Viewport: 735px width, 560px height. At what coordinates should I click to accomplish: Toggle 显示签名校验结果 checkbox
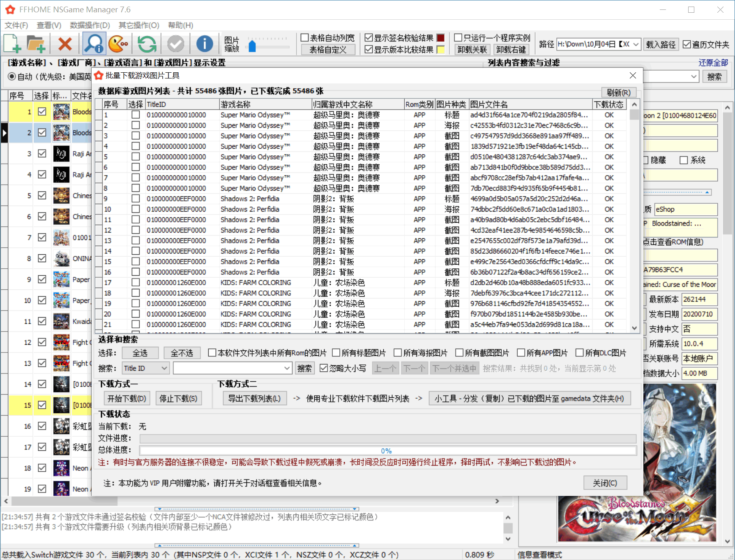tap(369, 38)
